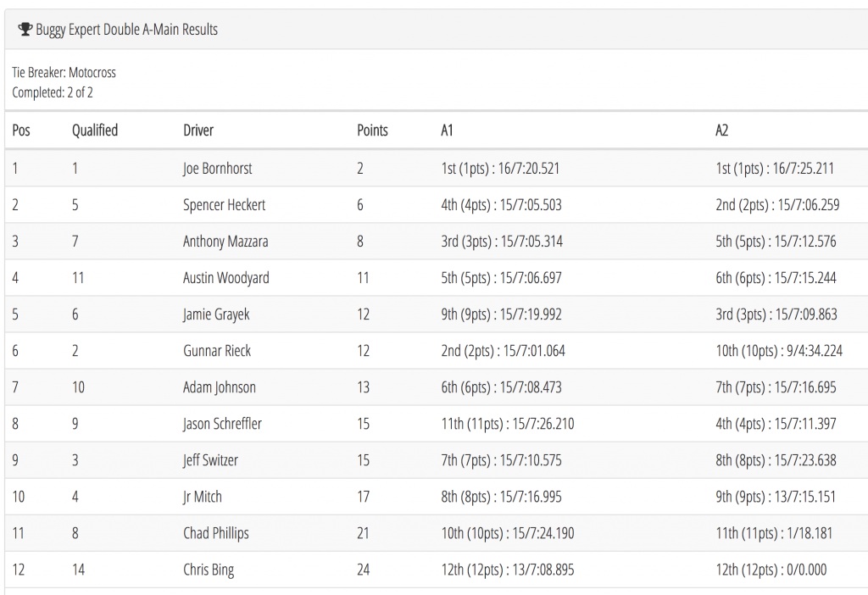Select driver Joe Bornhorst
Viewport: 868px width, 595px height.
click(x=218, y=169)
